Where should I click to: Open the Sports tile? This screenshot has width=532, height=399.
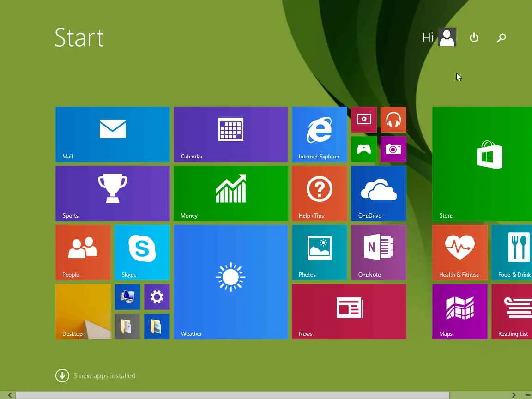tap(112, 193)
